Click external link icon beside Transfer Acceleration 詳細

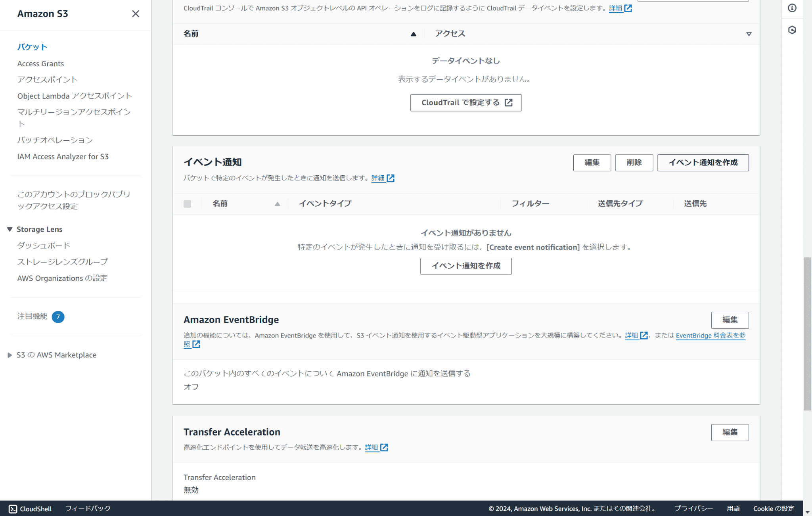[383, 447]
